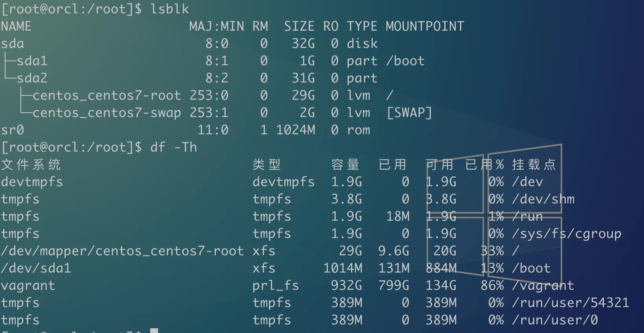Image resolution: width=644 pixels, height=333 pixels.
Task: Select the sda2 partition entry
Action: click(x=32, y=78)
